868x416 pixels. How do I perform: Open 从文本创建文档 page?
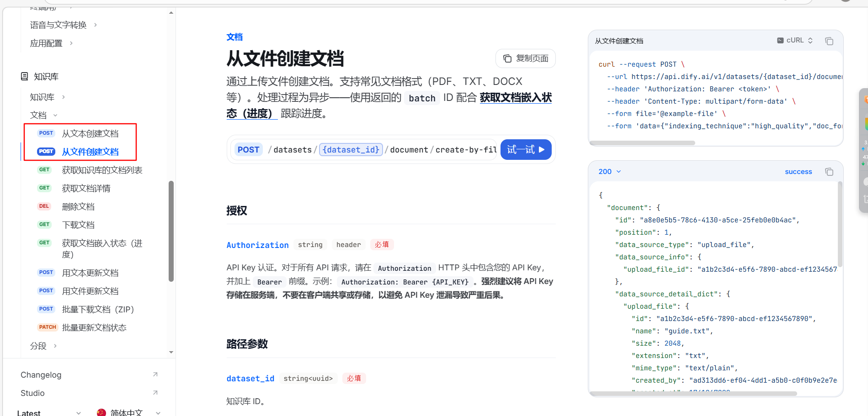90,133
